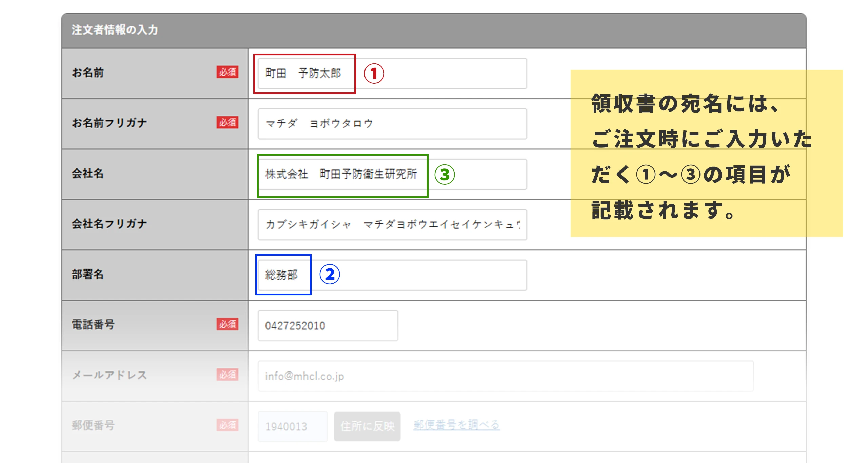Click the お名前フリガナ input field
The width and height of the screenshot is (868, 463).
tap(392, 124)
